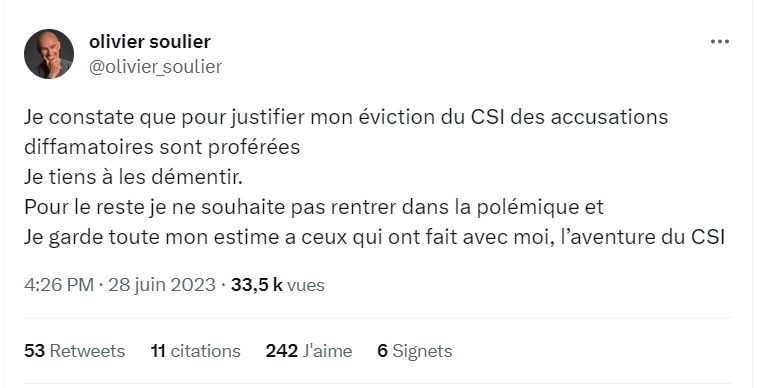The width and height of the screenshot is (757, 388).
Task: Click the 4:26 PM timestamp
Action: pos(58,285)
